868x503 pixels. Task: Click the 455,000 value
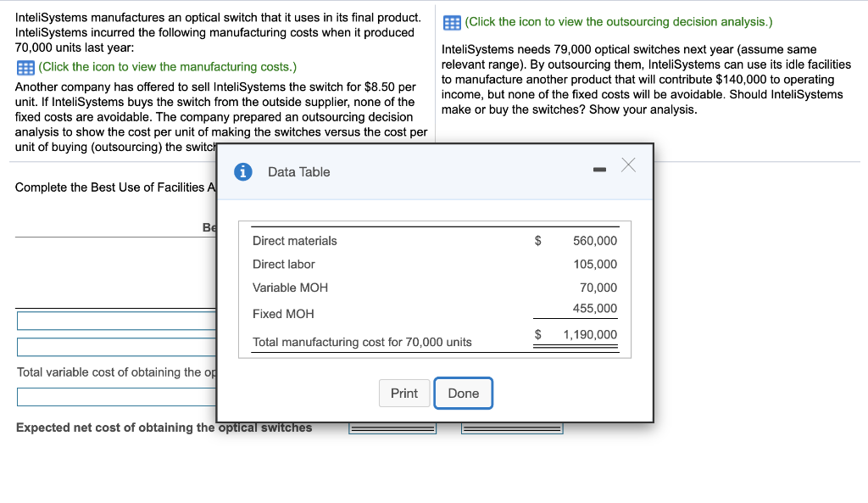coord(594,309)
